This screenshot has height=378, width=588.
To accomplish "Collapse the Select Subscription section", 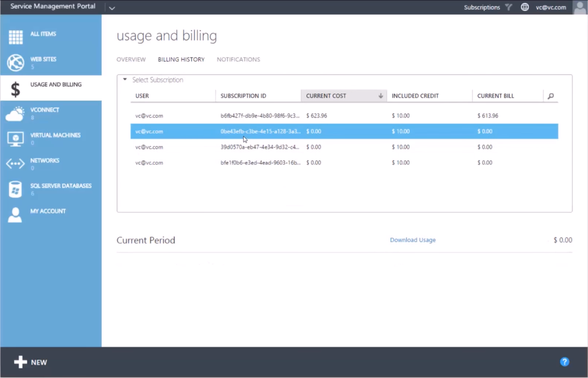I will (x=125, y=80).
